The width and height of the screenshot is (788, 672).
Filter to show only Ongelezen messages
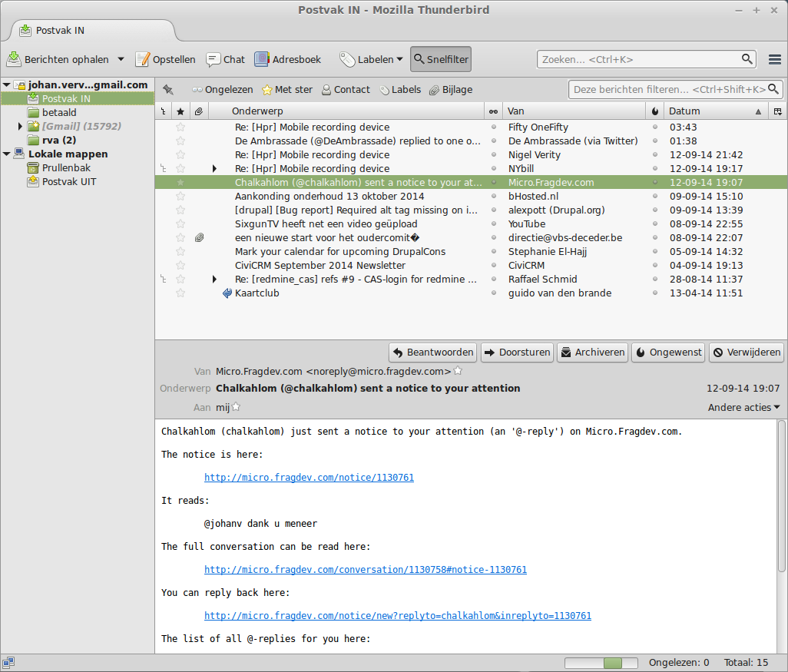point(222,89)
